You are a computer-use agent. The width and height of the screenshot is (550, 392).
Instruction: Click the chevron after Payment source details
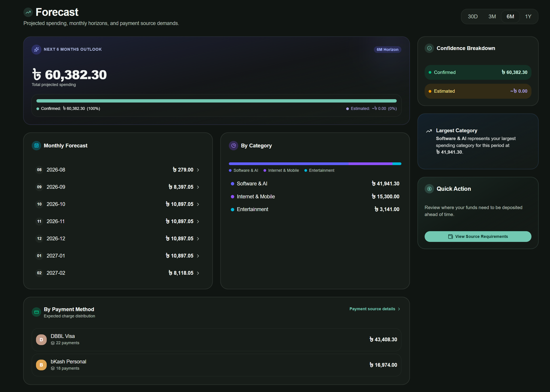click(x=399, y=309)
